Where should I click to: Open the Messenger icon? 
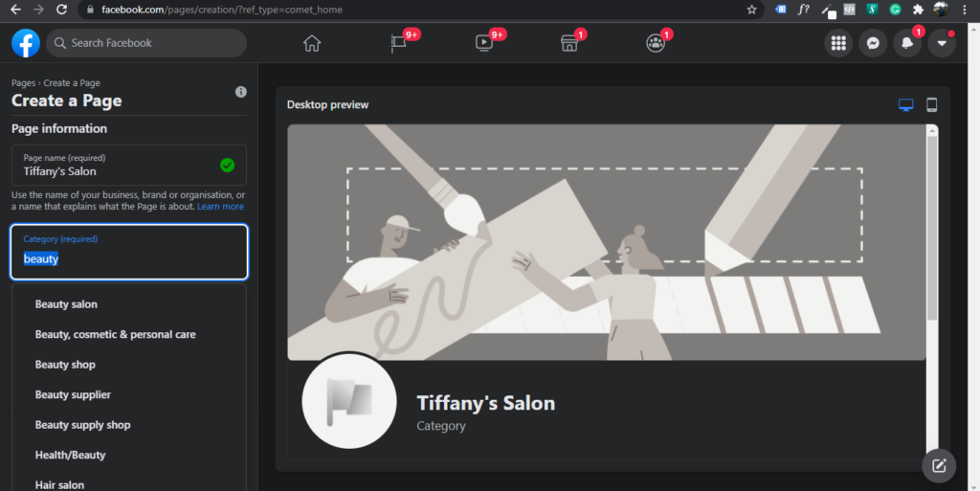873,43
